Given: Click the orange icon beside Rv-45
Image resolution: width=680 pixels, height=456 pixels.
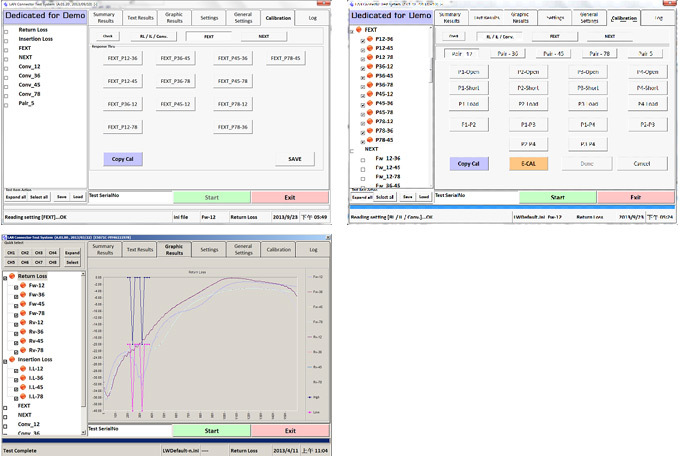Looking at the screenshot, I should (x=22, y=341).
